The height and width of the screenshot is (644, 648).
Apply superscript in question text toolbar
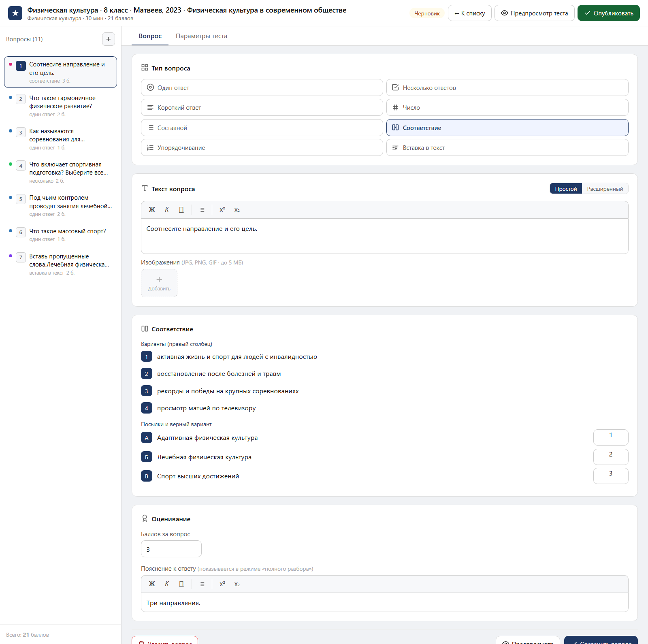222,210
